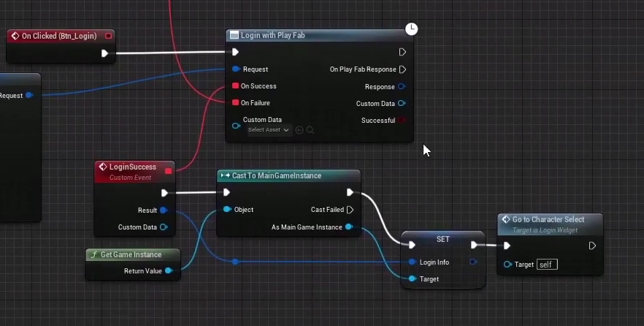Click the red delegate pin on LoginSuccess event
Image resolution: width=644 pixels, height=326 pixels.
[169, 171]
